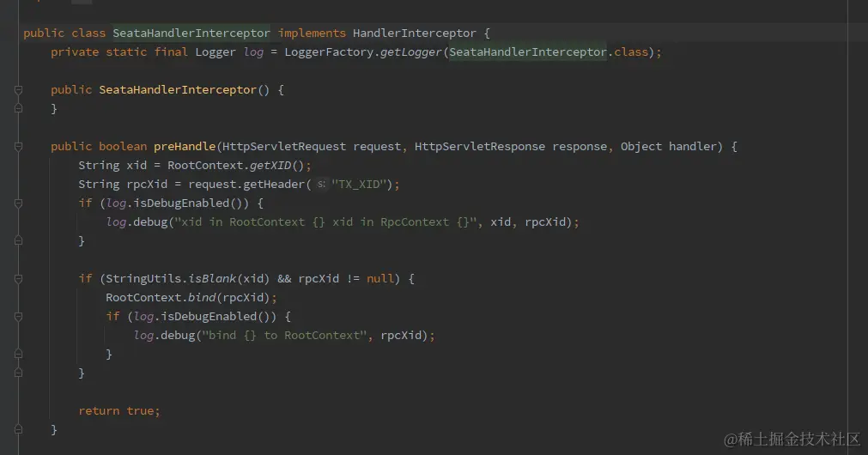Click the SeataHandlerInterceptor() constructor name

point(178,89)
